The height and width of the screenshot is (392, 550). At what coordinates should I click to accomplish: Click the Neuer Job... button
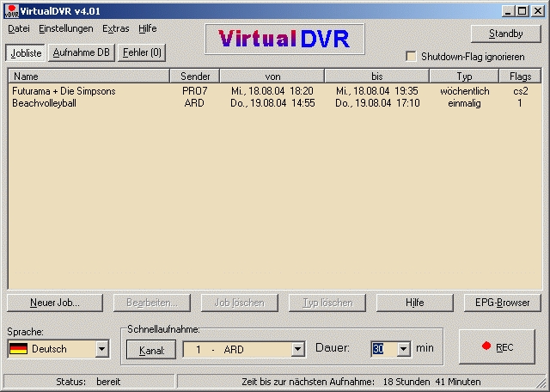coord(54,303)
